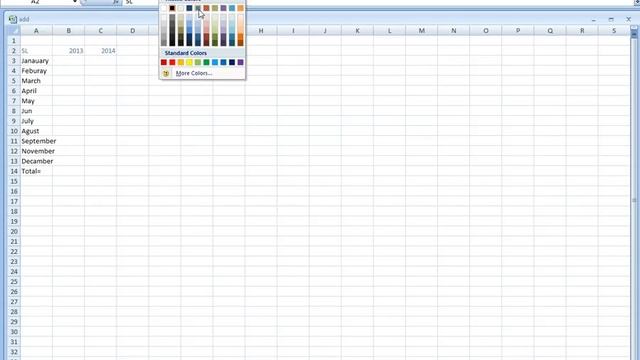Close the 'add' workbook window
The width and height of the screenshot is (640, 360).
pyautogui.click(x=628, y=20)
